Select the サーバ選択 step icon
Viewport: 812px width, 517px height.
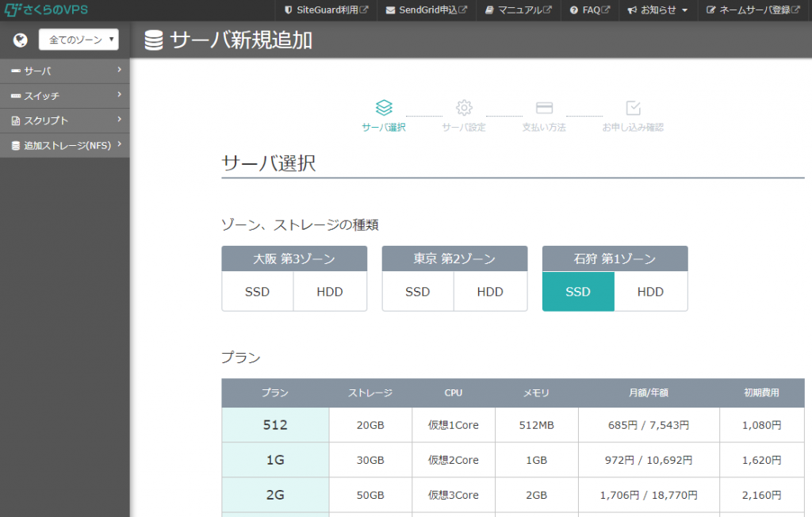click(x=385, y=109)
